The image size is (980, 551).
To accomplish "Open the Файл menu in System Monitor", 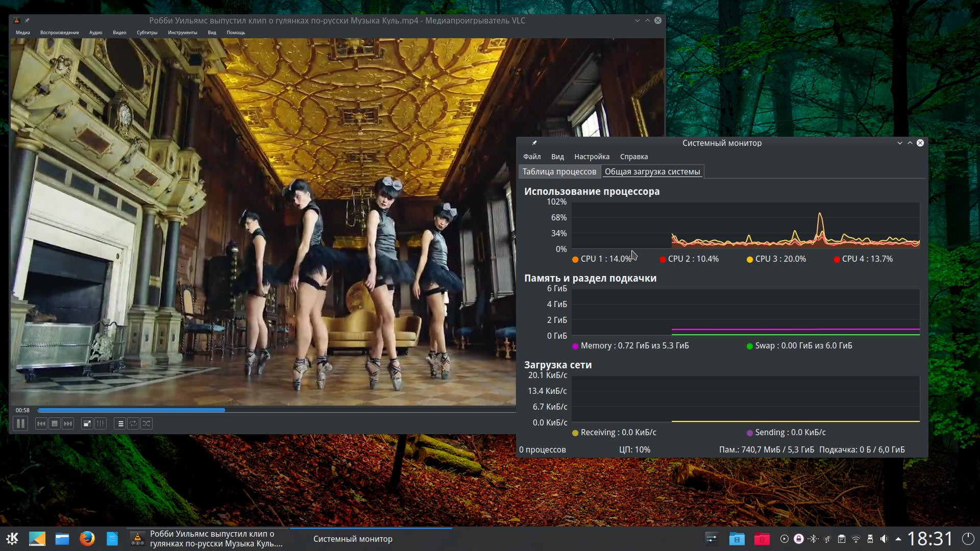I will (x=531, y=157).
